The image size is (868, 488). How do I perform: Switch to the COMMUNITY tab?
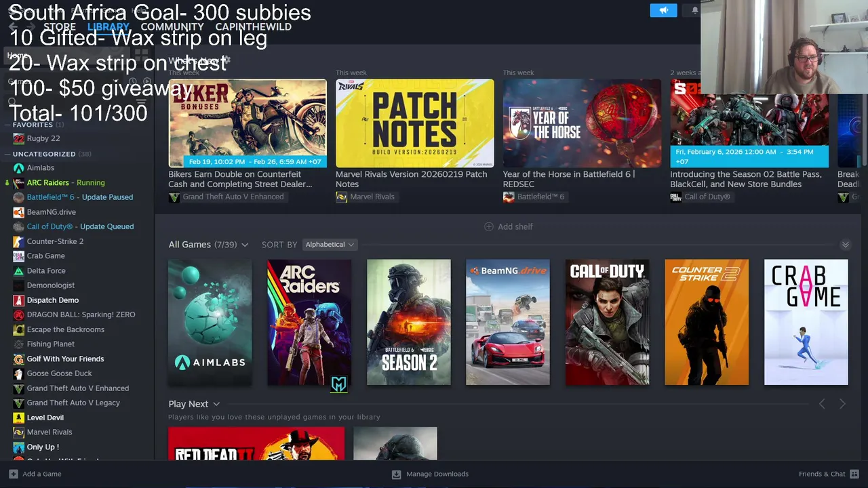172,27
